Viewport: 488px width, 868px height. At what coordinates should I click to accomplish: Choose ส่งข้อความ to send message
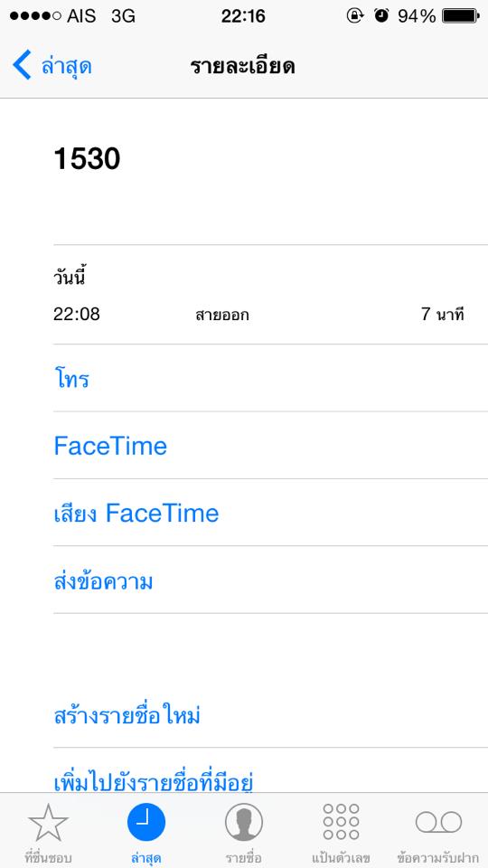270,580
